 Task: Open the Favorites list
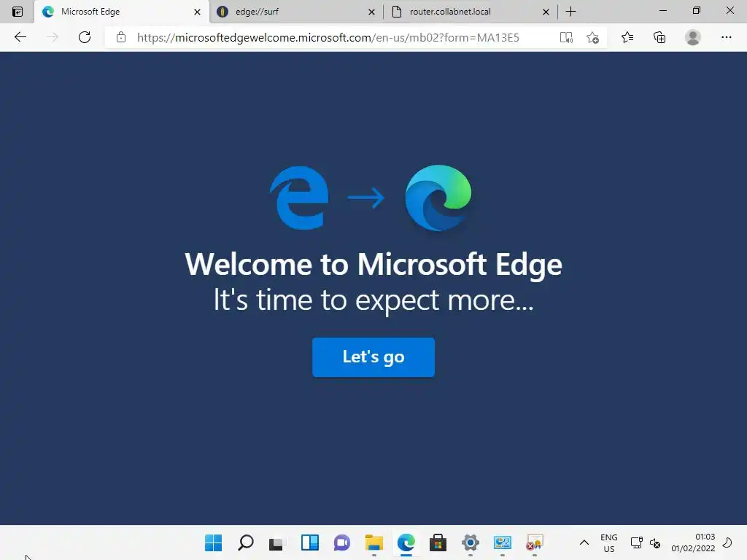[x=627, y=37]
